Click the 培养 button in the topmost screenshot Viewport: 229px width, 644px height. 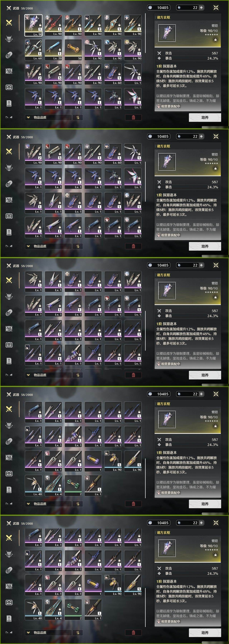pos(205,117)
